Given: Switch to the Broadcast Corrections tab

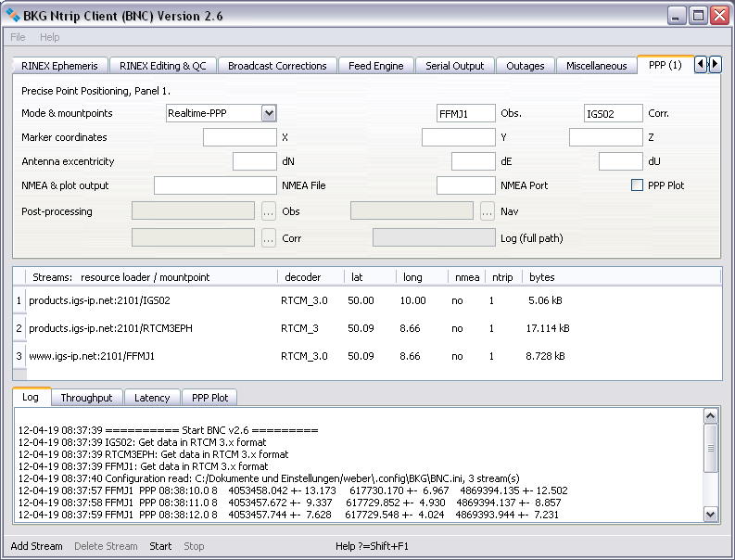Looking at the screenshot, I should coord(277,66).
